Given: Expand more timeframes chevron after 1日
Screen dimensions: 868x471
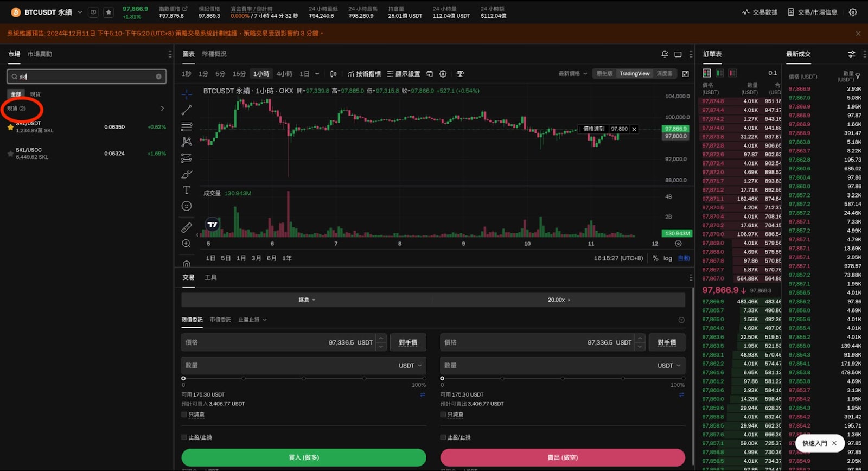Looking at the screenshot, I should pos(317,74).
